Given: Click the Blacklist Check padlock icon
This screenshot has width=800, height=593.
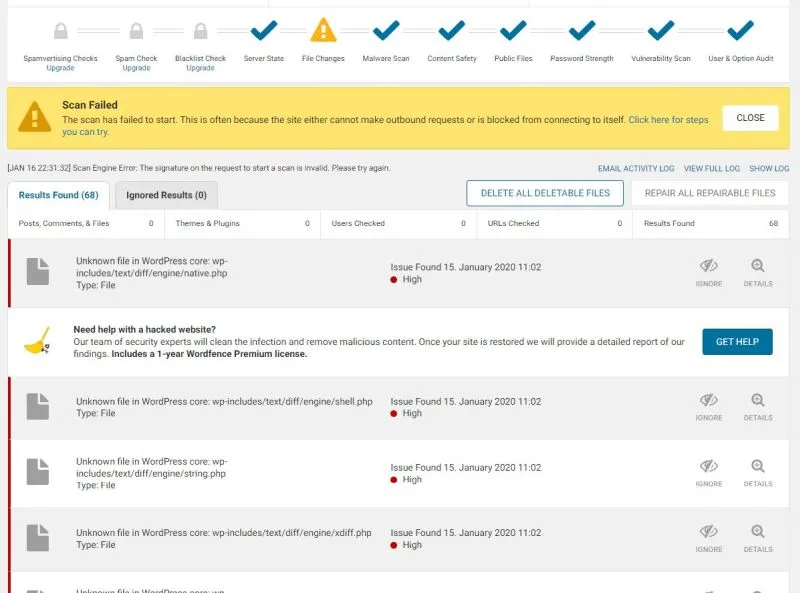Looking at the screenshot, I should point(201,31).
